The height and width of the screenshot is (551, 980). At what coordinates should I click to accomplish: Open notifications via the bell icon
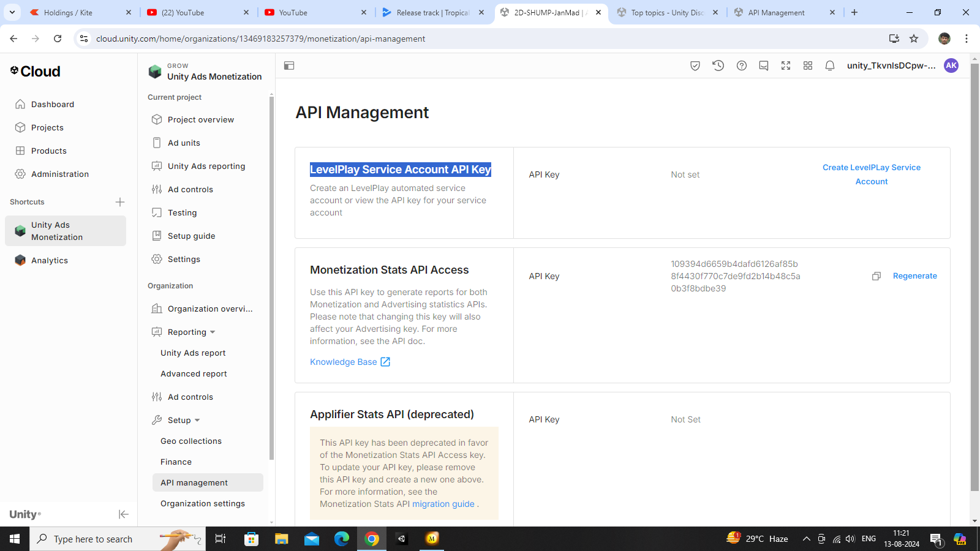pyautogui.click(x=830, y=66)
